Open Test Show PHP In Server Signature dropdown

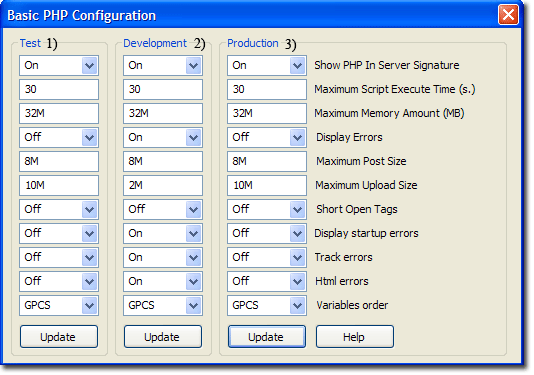pyautogui.click(x=59, y=65)
